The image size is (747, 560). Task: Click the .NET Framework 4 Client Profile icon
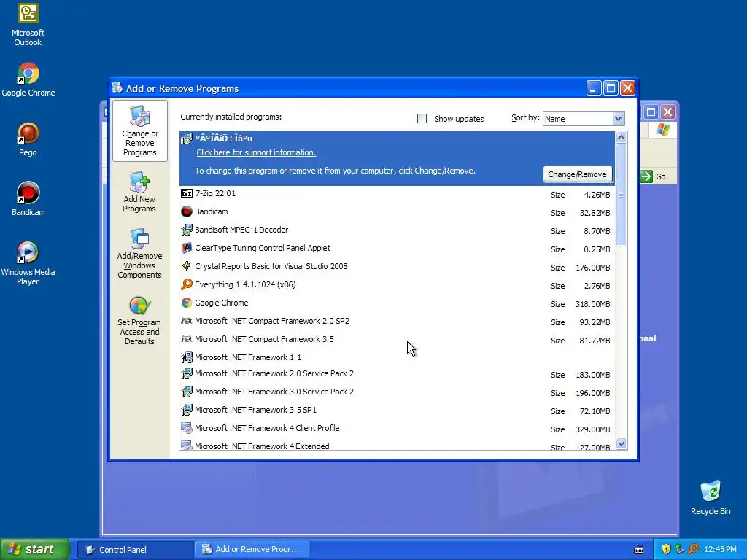pyautogui.click(x=187, y=428)
